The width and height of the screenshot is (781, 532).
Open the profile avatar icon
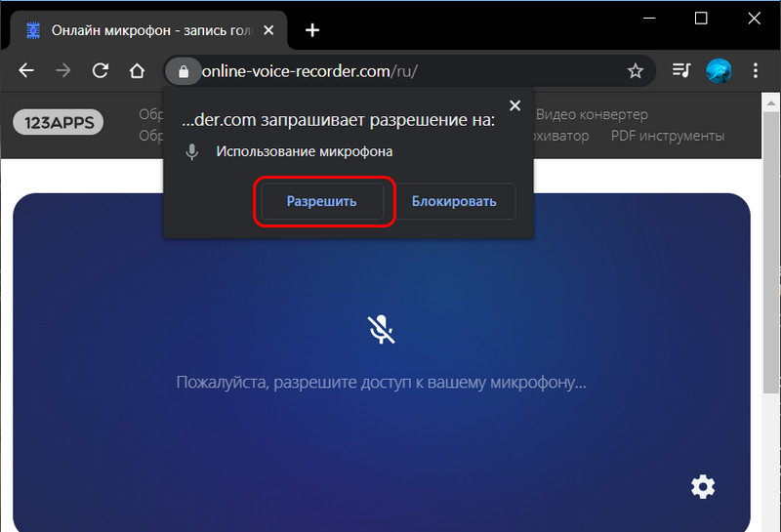tap(719, 70)
